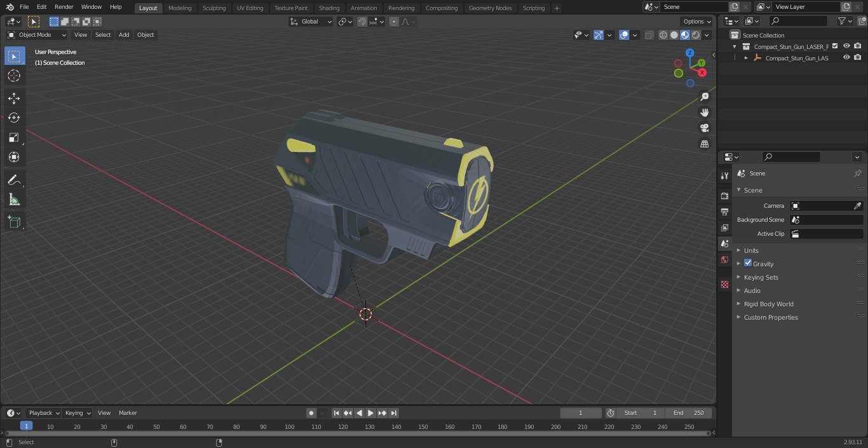Choose the Transform tool
The height and width of the screenshot is (448, 868).
point(14,157)
